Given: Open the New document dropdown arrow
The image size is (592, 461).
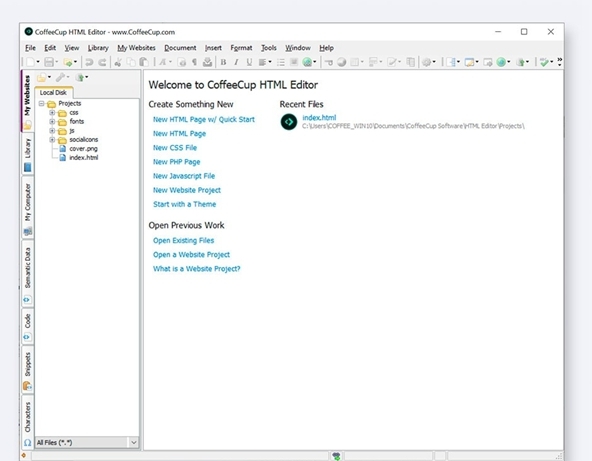Looking at the screenshot, I should pos(38,62).
